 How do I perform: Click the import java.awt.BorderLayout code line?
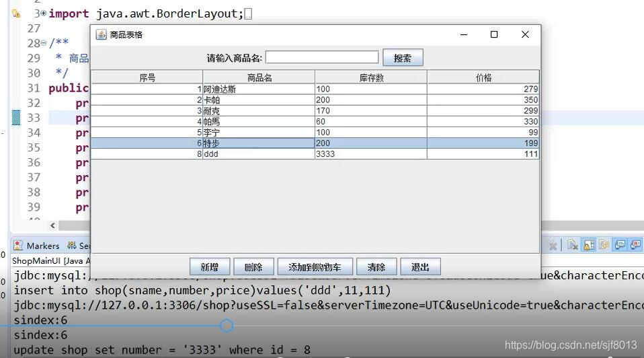tap(147, 13)
